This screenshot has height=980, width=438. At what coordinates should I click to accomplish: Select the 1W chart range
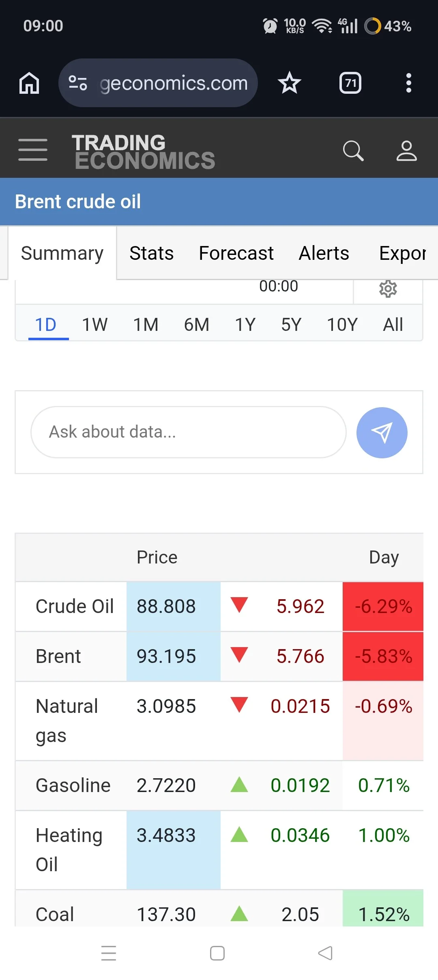(x=95, y=325)
